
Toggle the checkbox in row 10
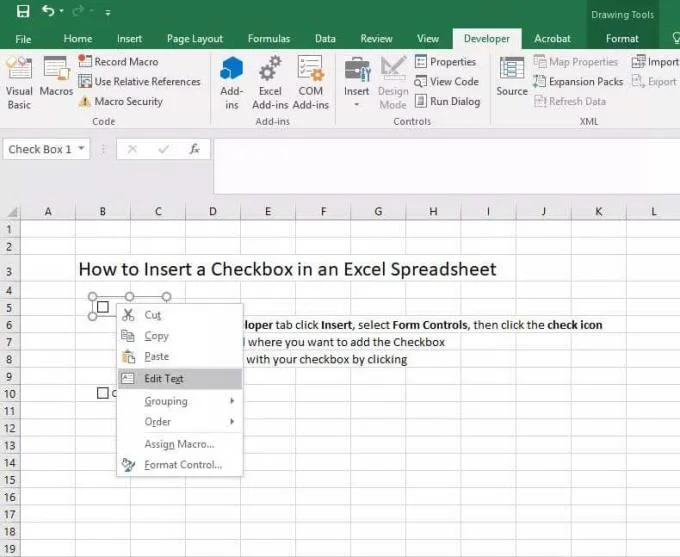pos(102,393)
